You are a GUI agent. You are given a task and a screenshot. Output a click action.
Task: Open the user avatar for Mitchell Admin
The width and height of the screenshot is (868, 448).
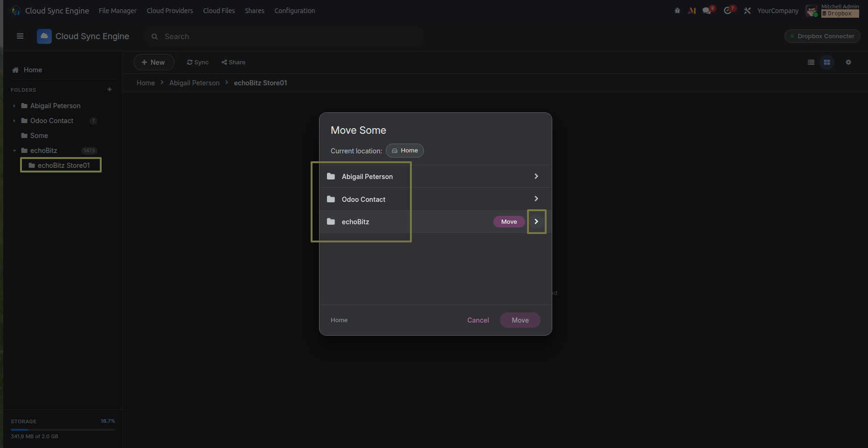coord(812,11)
